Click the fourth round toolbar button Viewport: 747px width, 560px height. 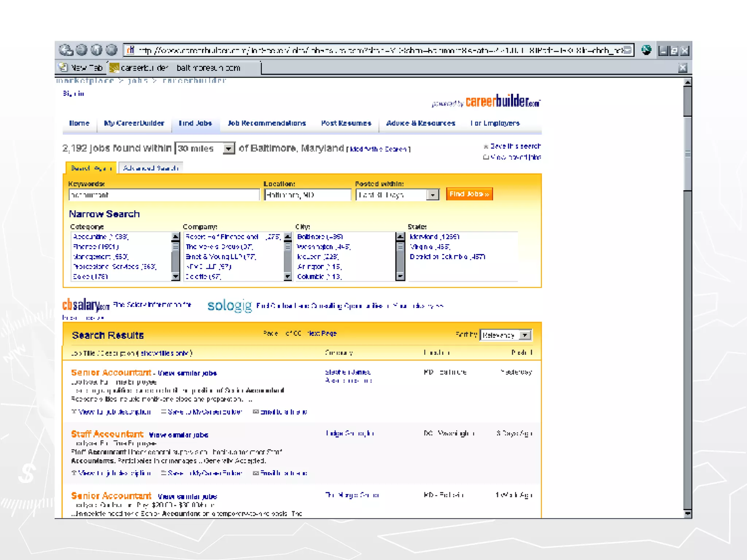112,50
